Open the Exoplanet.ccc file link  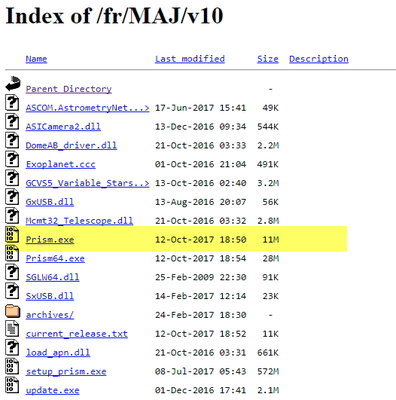60,164
